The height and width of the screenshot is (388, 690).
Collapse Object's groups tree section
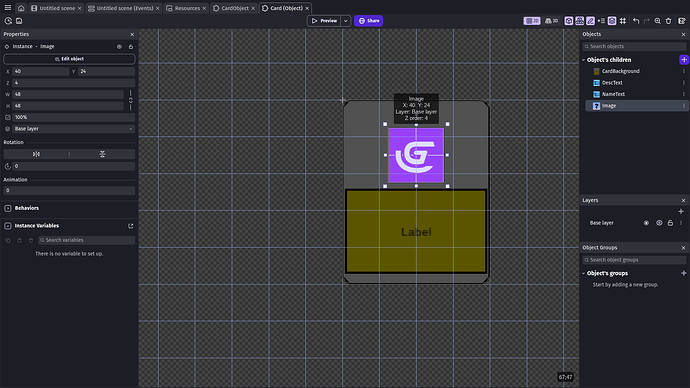pyautogui.click(x=584, y=273)
